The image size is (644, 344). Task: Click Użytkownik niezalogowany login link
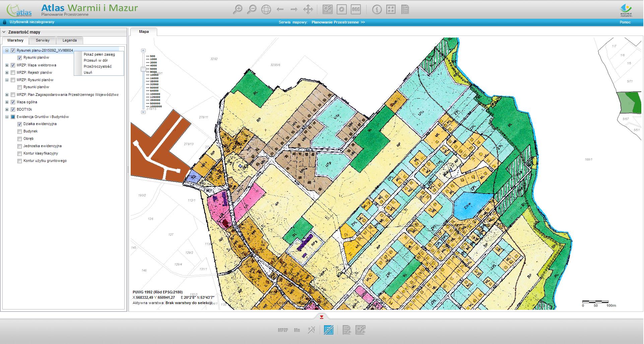tap(32, 22)
